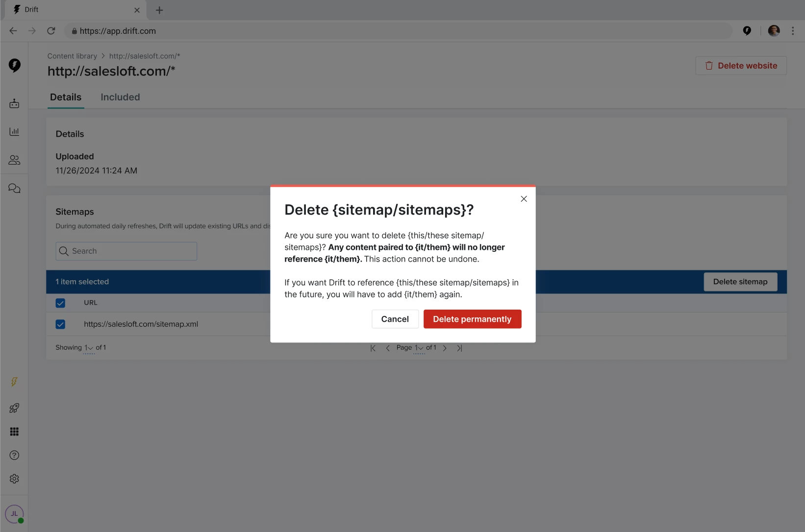This screenshot has height=532, width=805.
Task: Click the uploaded date 11/26/2024 11:24 AM
Action: pyautogui.click(x=97, y=170)
